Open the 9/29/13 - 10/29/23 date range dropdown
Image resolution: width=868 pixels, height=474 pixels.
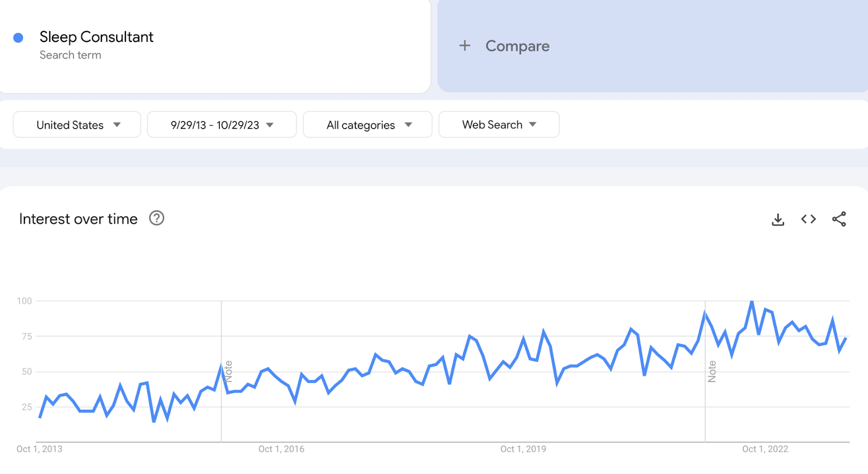pyautogui.click(x=222, y=125)
